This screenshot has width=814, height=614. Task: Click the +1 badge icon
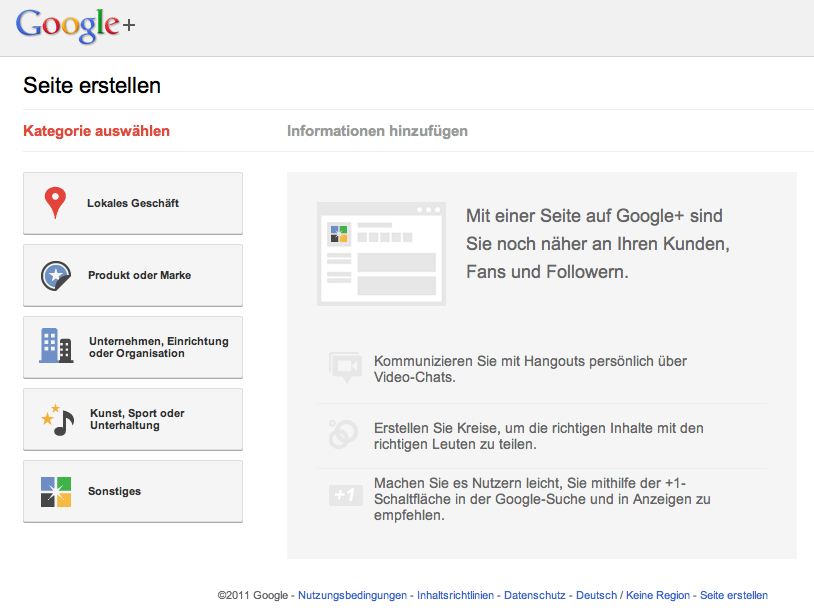tap(345, 495)
